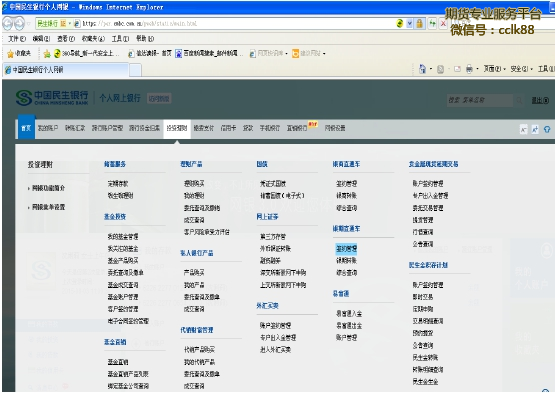This screenshot has height=393, width=555.
Task: Open the 查看(V) menu
Action: pyautogui.click(x=66, y=38)
